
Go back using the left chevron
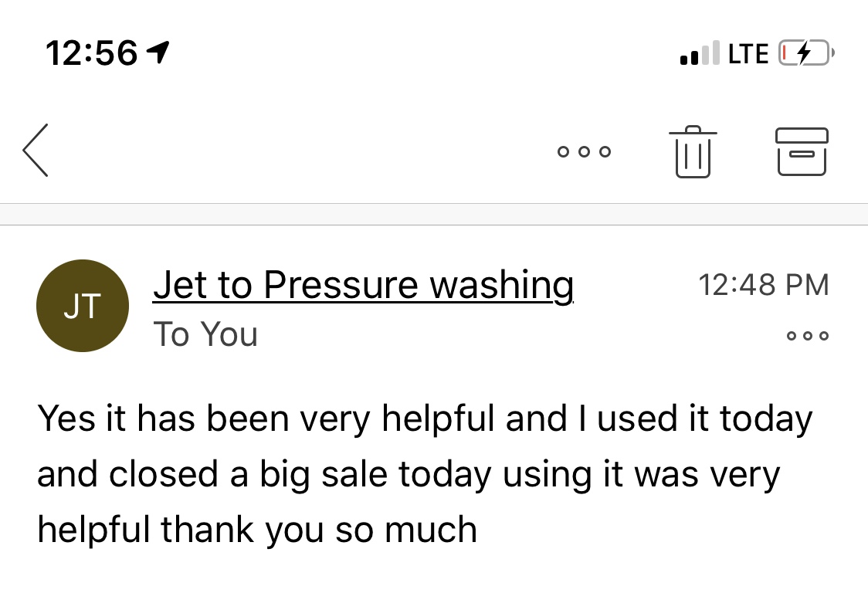[x=36, y=151]
